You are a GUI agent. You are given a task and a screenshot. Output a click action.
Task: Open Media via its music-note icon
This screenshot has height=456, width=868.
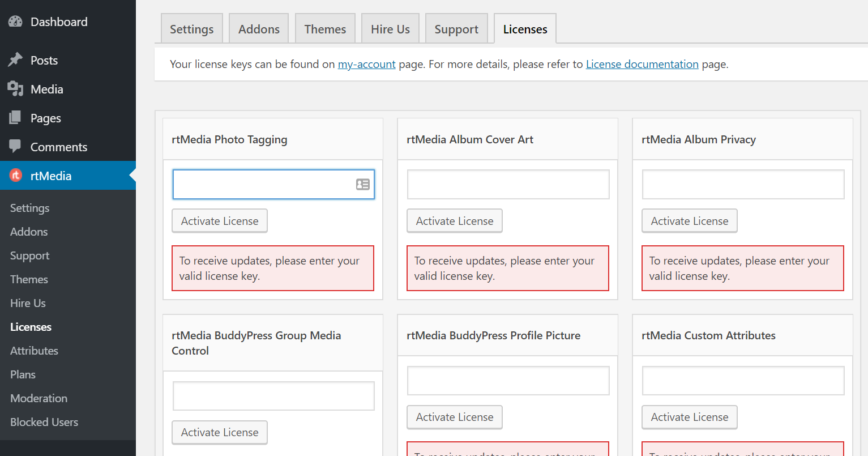(x=15, y=89)
